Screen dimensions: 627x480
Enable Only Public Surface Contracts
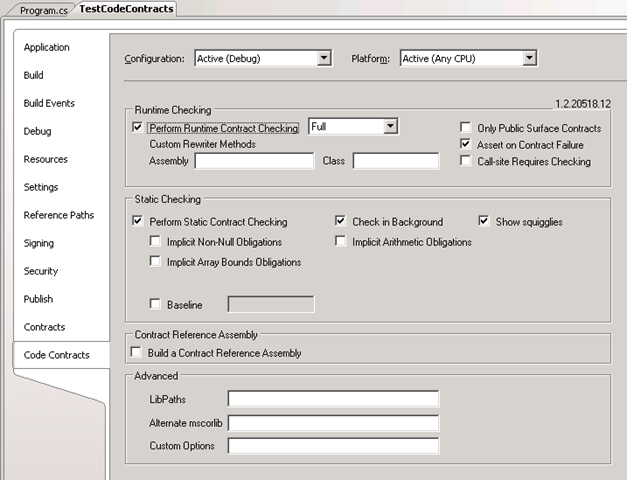[x=465, y=127]
